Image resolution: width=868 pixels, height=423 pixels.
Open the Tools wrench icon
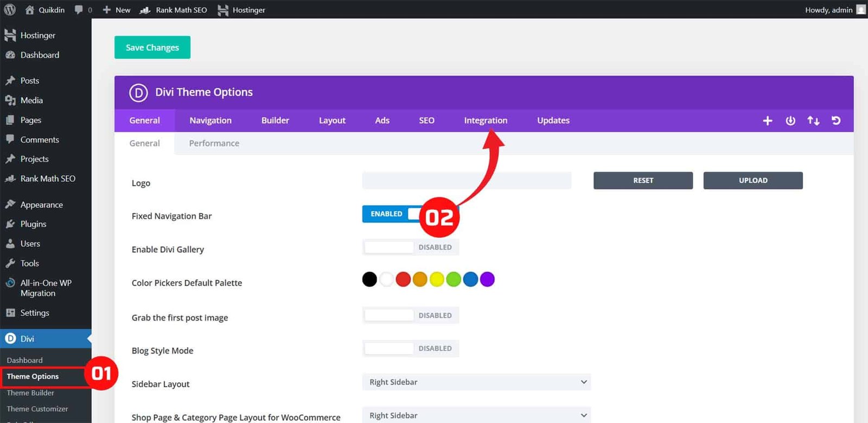[10, 263]
